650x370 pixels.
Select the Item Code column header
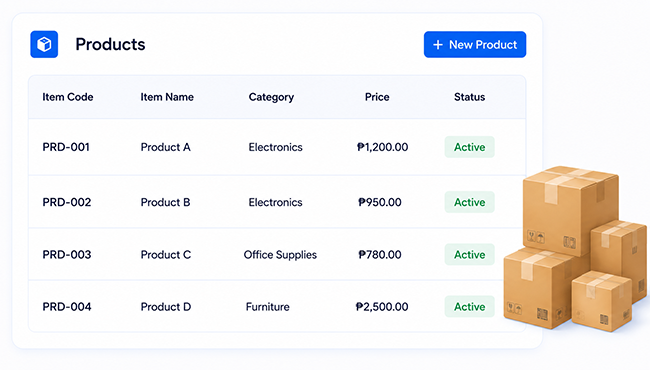[68, 97]
